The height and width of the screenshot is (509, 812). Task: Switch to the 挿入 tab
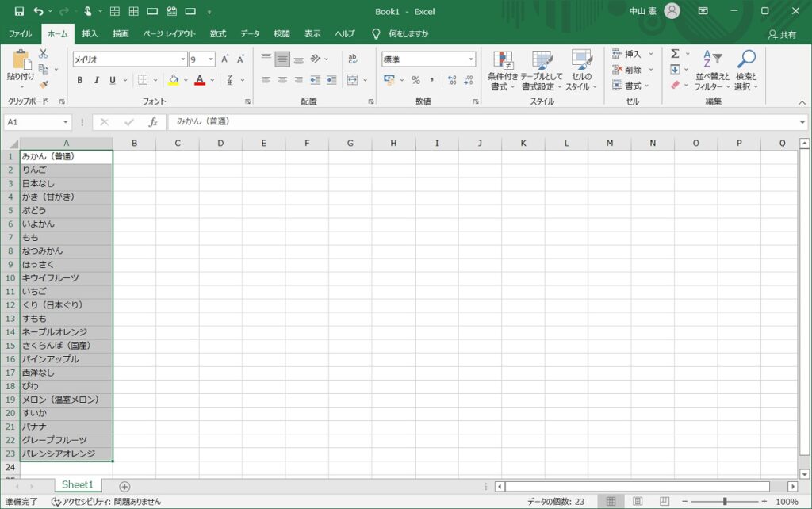pos(90,33)
